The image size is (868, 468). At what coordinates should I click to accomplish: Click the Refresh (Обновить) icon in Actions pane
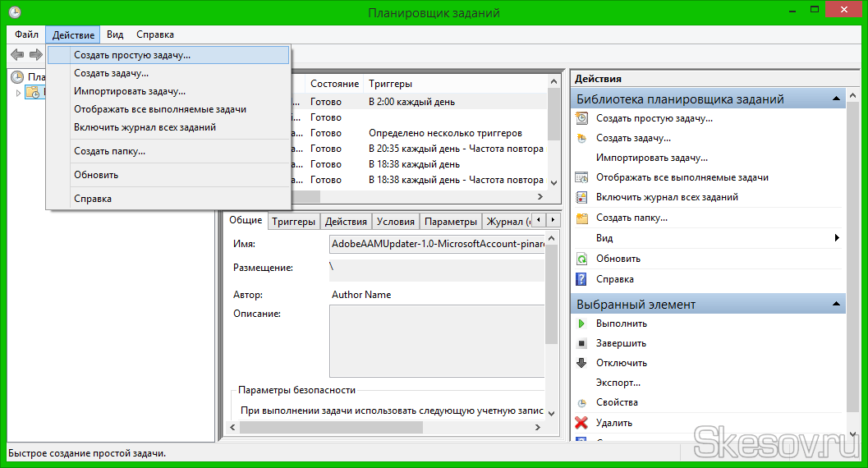(x=581, y=259)
